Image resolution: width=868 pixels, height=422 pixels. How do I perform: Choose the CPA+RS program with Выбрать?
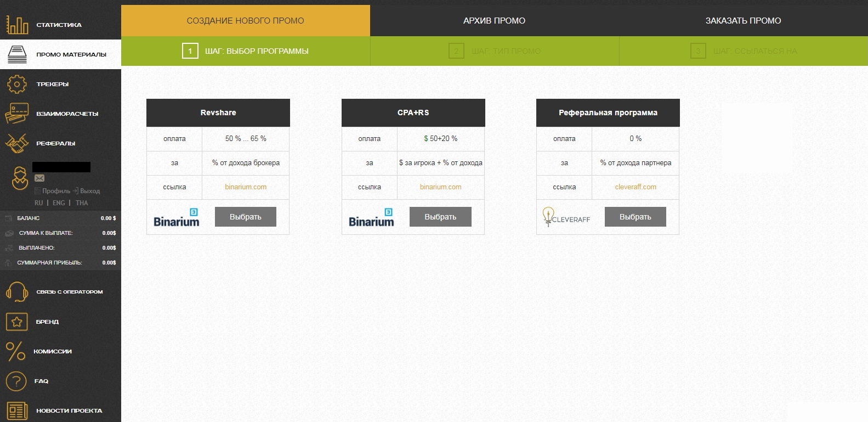(x=440, y=217)
